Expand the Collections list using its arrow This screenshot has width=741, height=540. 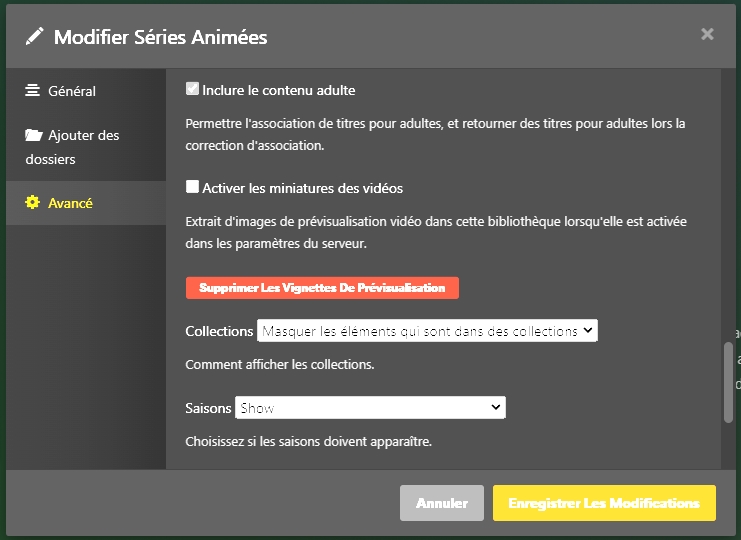pyautogui.click(x=588, y=331)
